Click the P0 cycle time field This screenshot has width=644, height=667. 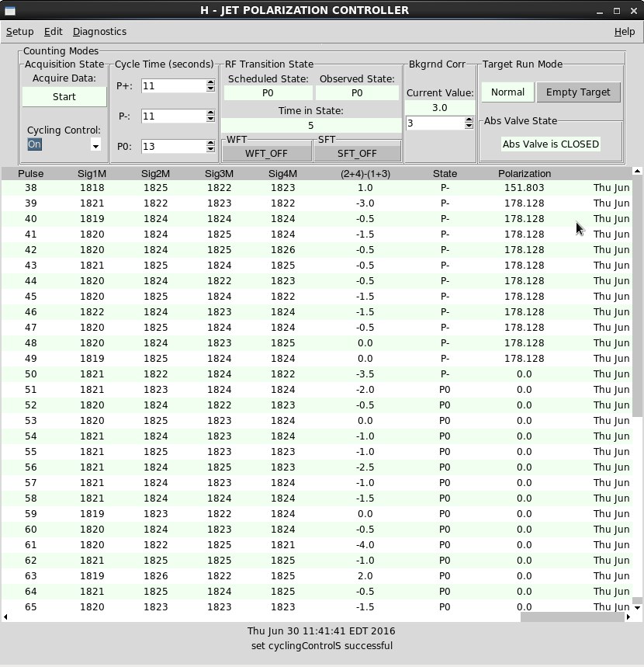(174, 146)
